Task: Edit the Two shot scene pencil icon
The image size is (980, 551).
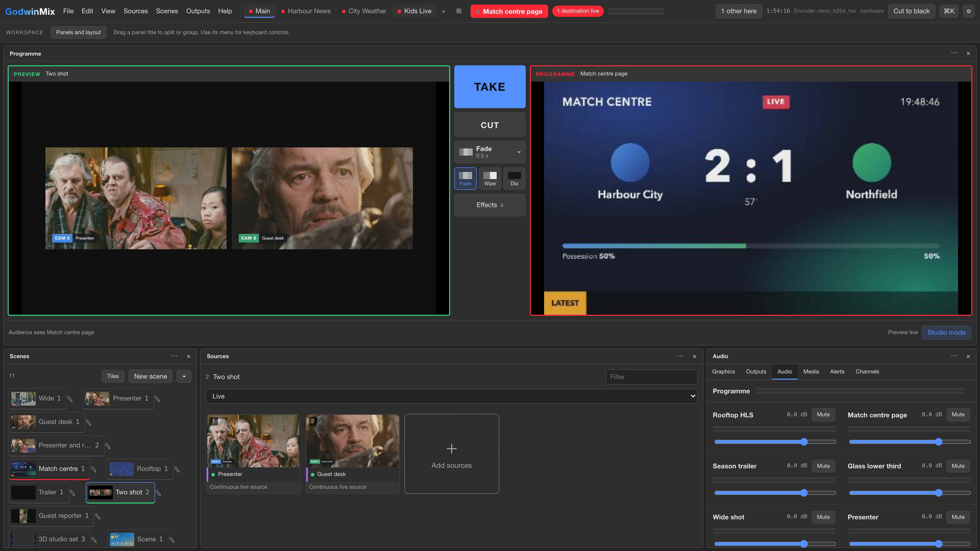Action: (x=159, y=493)
